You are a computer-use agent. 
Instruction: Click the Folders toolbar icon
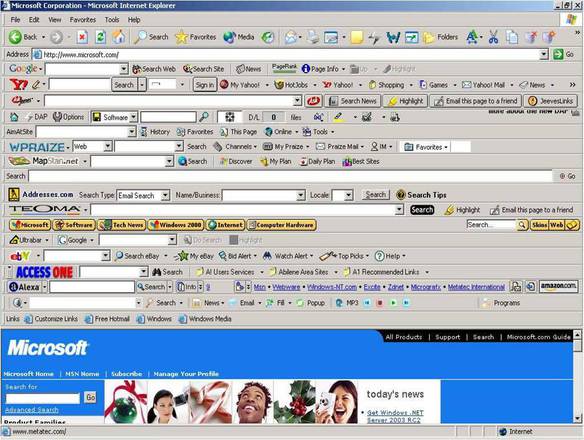tap(429, 37)
